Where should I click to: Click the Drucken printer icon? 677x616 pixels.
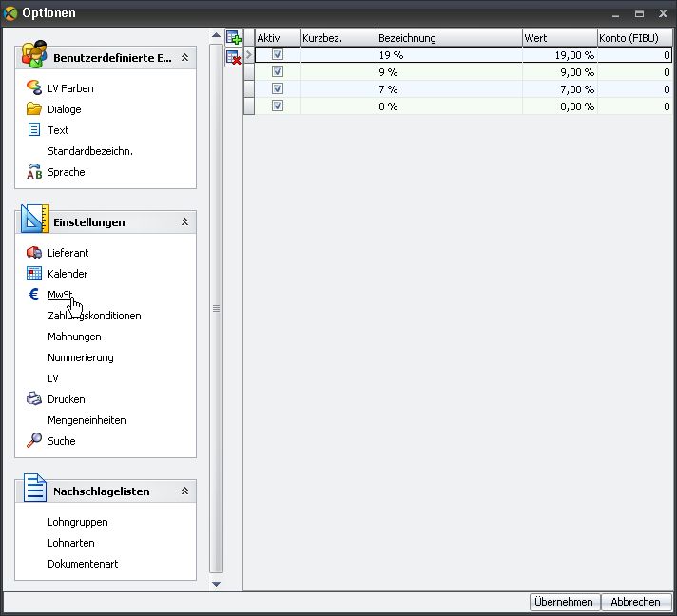[x=34, y=399]
